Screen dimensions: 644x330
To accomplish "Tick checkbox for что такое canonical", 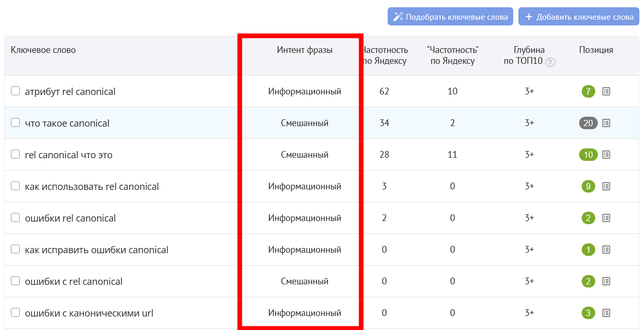I will pyautogui.click(x=16, y=122).
